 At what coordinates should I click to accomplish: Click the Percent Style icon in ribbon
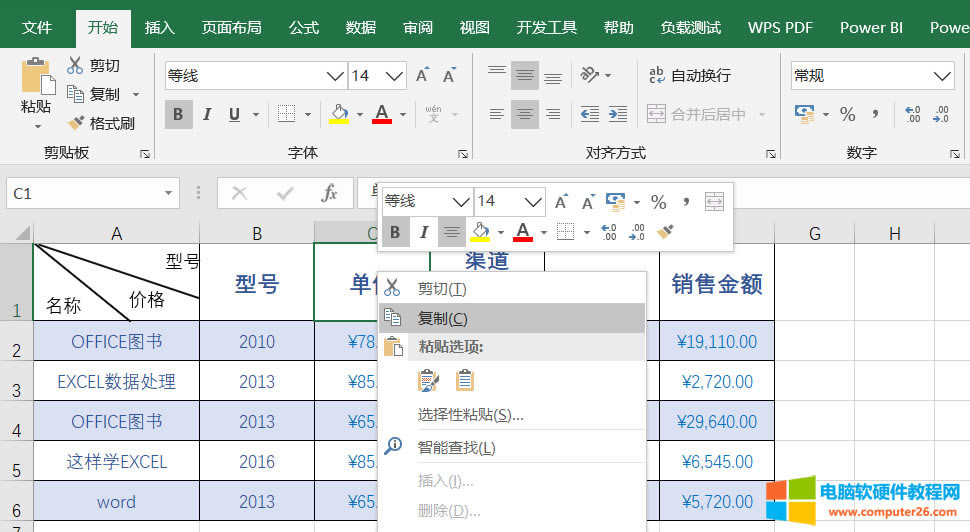click(847, 114)
